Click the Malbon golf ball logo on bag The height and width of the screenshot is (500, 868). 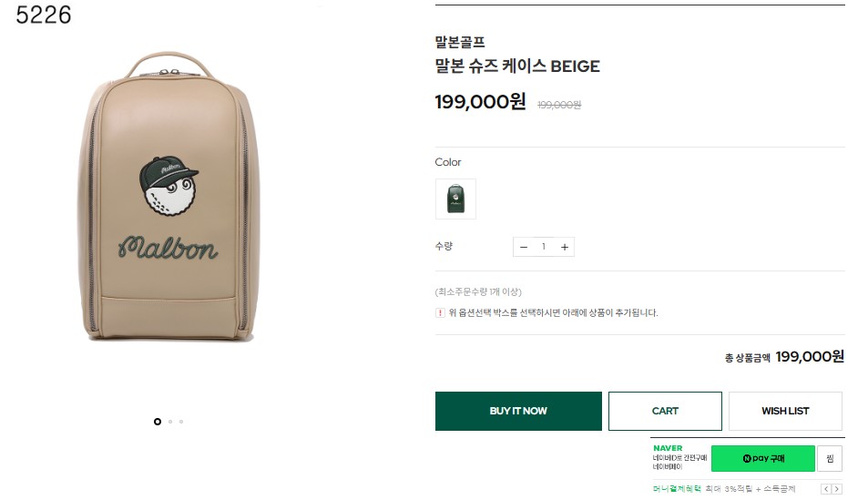tap(168, 189)
